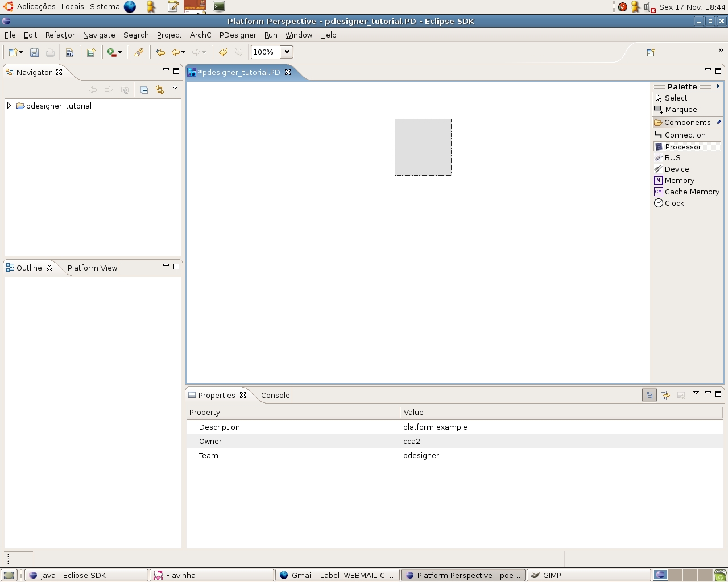728x582 pixels.
Task: Switch to the Platform View tab
Action: point(92,268)
